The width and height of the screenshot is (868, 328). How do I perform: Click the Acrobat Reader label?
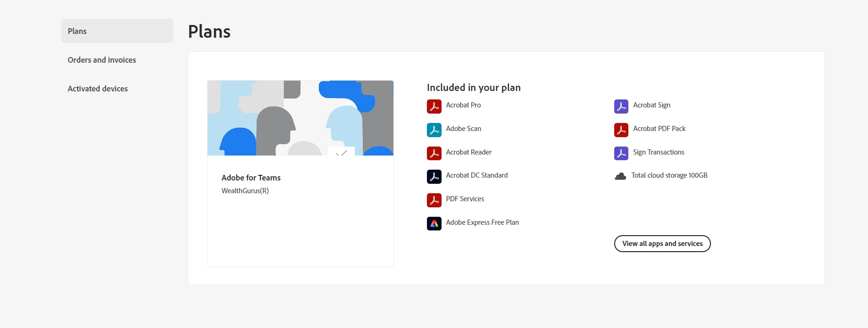point(469,152)
